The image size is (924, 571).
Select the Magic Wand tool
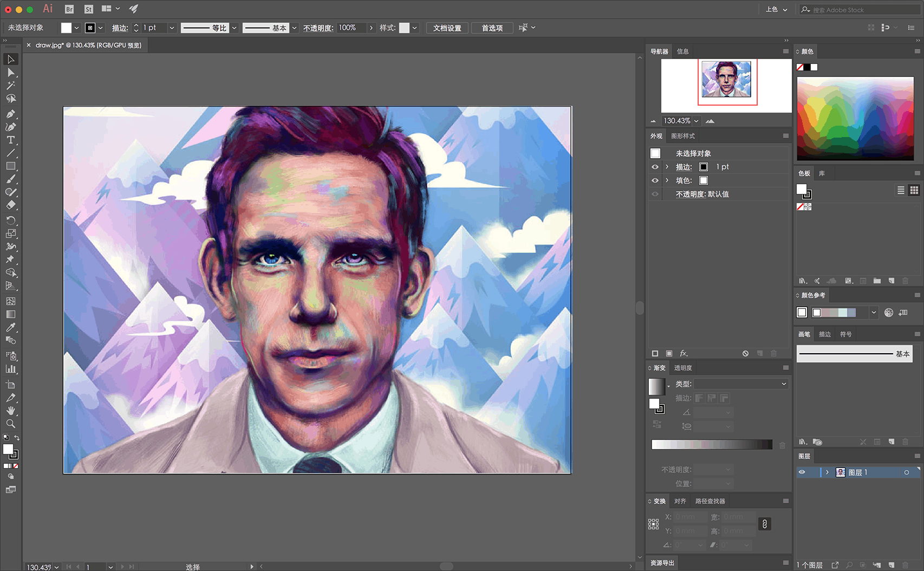10,86
